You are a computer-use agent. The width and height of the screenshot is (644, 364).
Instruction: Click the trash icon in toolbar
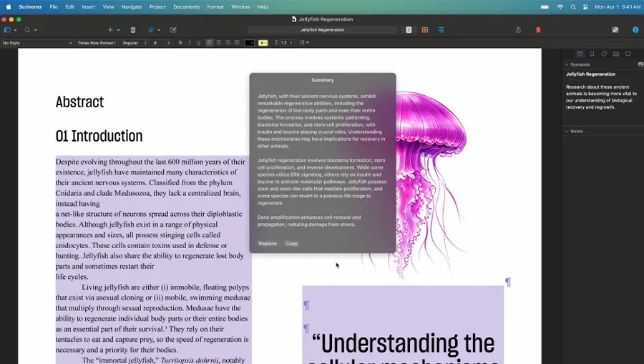coord(132,30)
